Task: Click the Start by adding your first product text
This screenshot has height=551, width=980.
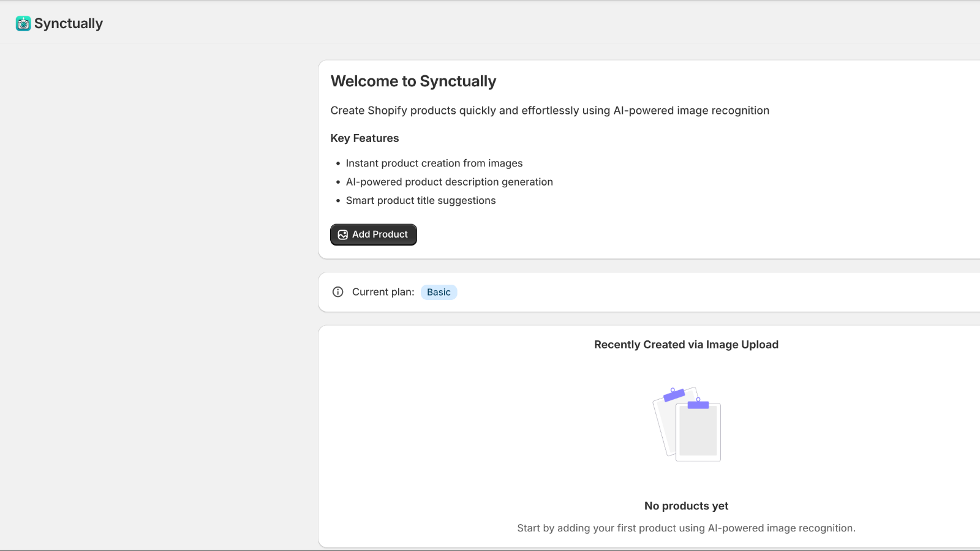Action: pyautogui.click(x=686, y=528)
